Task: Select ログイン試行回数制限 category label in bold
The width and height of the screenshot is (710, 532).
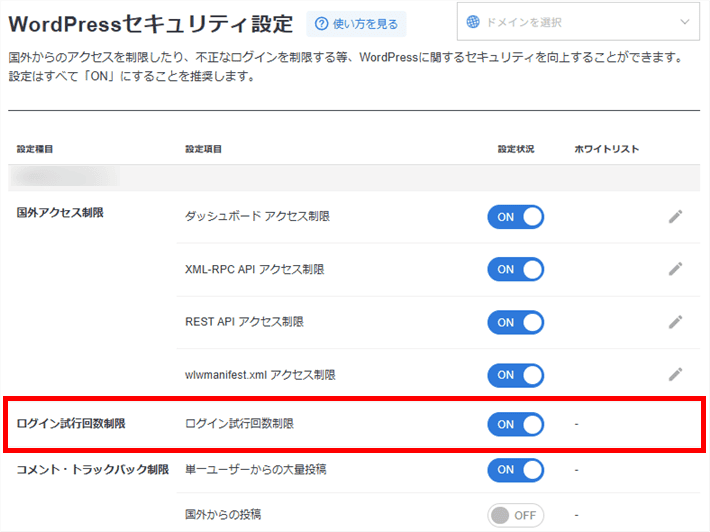Action: [x=71, y=424]
